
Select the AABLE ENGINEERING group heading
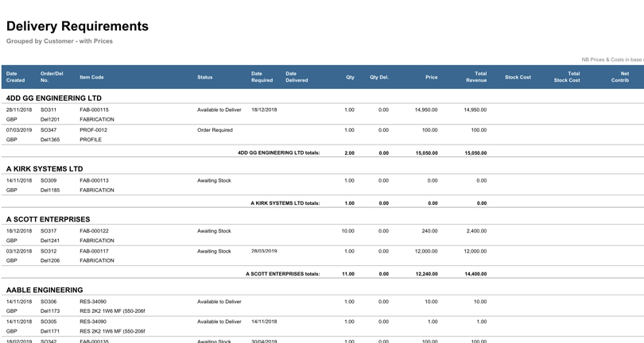[45, 290]
